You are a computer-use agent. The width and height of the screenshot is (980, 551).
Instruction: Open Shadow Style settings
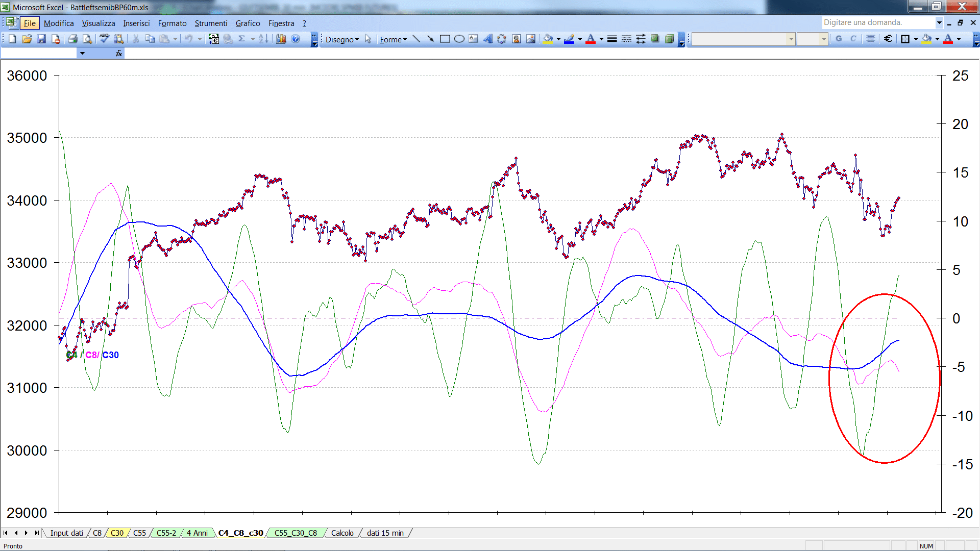click(x=655, y=39)
